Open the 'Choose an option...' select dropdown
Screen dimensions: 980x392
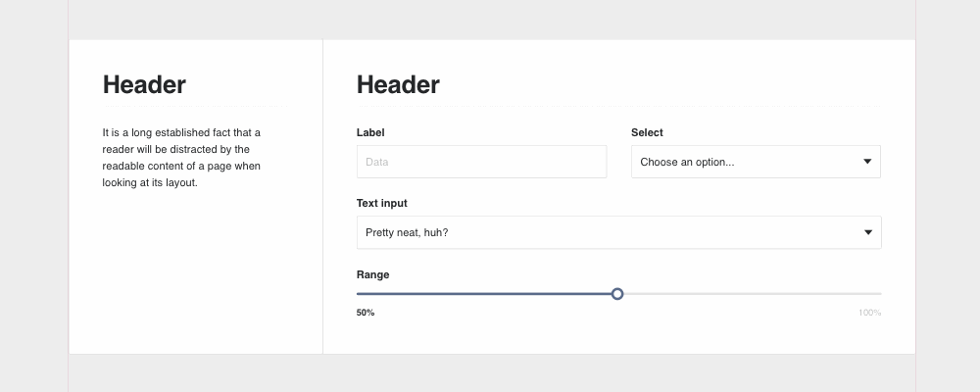(x=756, y=162)
